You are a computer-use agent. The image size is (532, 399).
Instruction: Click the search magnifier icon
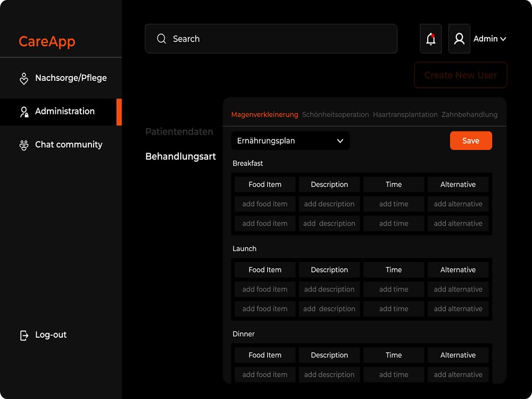click(162, 39)
